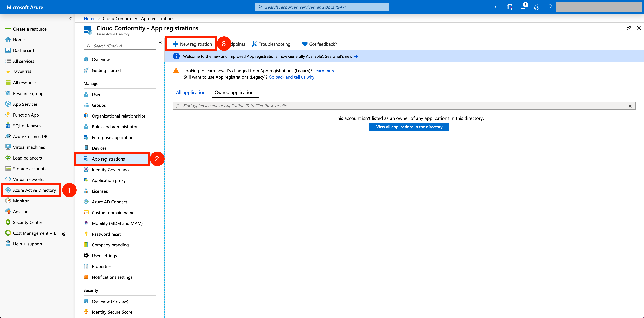Click the Function App lightning icon
This screenshot has height=318, width=644.
(x=8, y=115)
